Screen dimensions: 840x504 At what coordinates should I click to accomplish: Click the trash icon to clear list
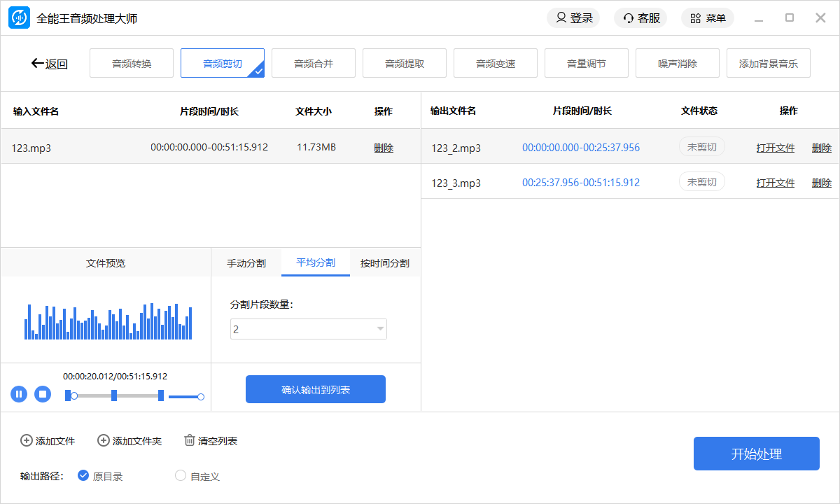point(190,440)
